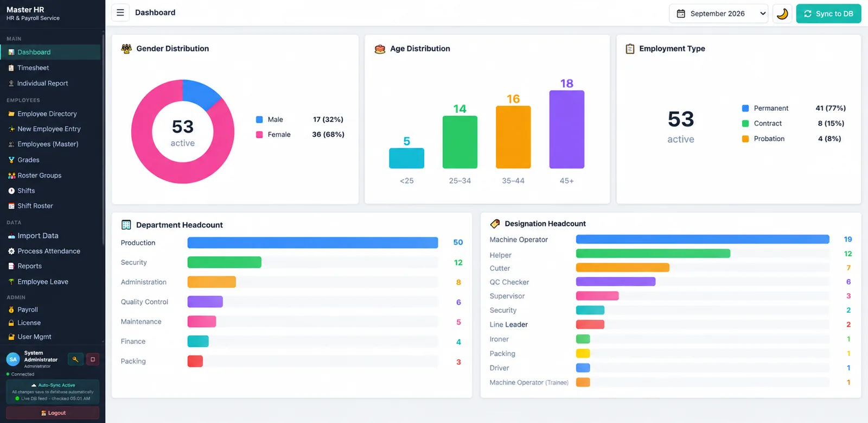Click '41 (77%)' permanent value
The image size is (868, 423).
click(x=831, y=108)
